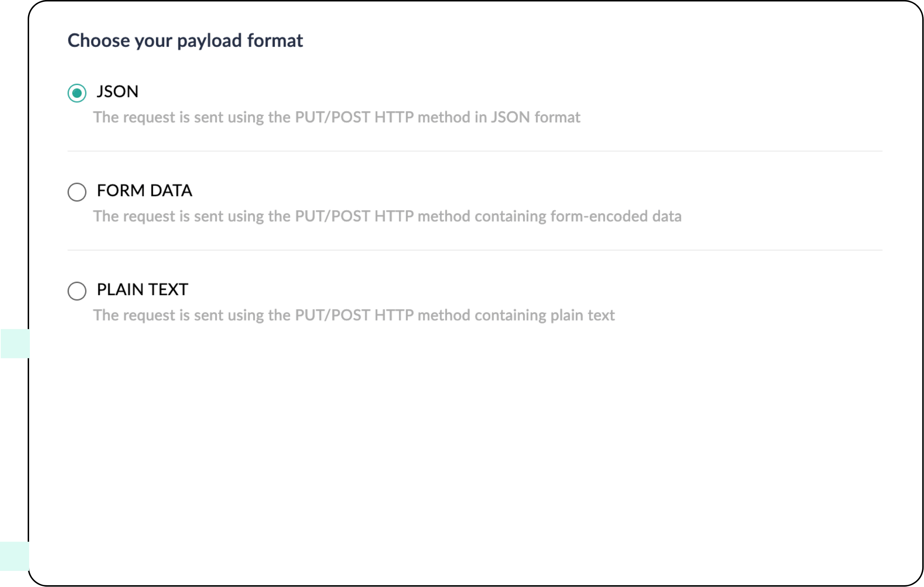924x587 pixels.
Task: Select the PLAIN TEXT radio button
Action: click(x=77, y=291)
